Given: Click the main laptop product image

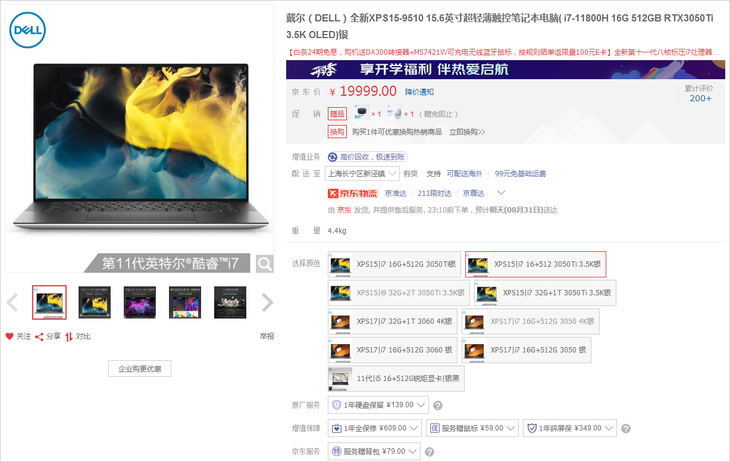Looking at the screenshot, I should tap(140, 147).
